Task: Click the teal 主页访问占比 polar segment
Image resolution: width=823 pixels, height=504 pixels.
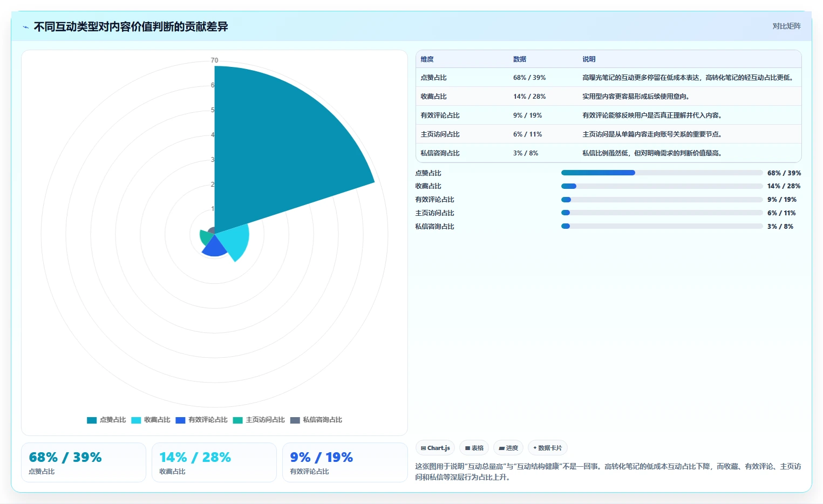Action: pos(205,237)
